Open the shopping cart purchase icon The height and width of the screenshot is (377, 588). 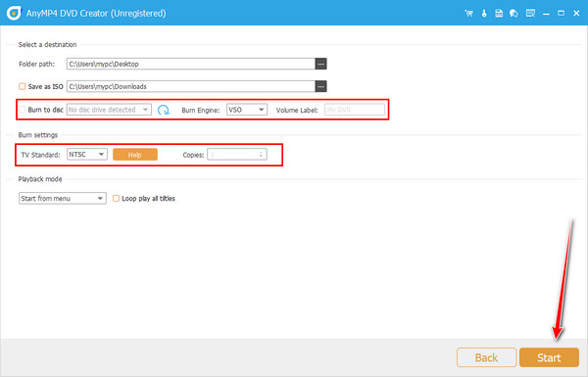(468, 13)
